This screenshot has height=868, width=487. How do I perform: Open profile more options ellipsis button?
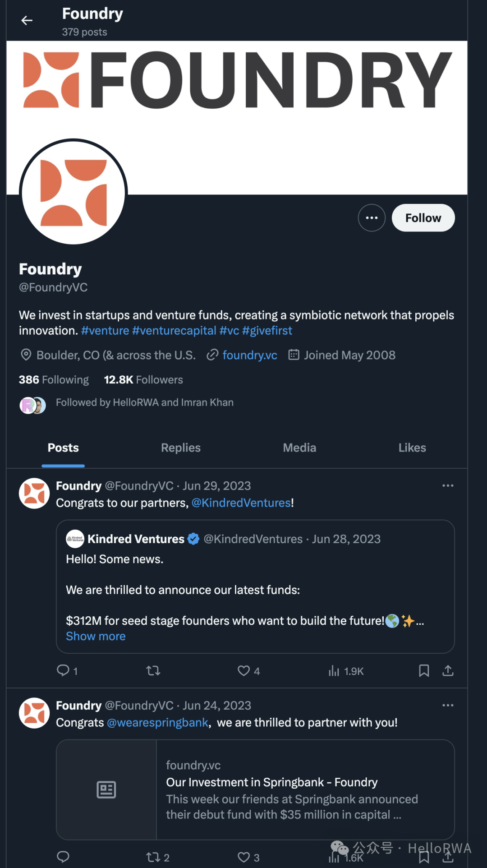[372, 218]
